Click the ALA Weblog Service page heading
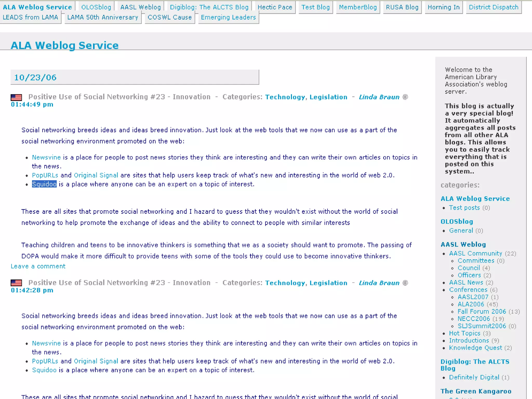 click(x=64, y=45)
